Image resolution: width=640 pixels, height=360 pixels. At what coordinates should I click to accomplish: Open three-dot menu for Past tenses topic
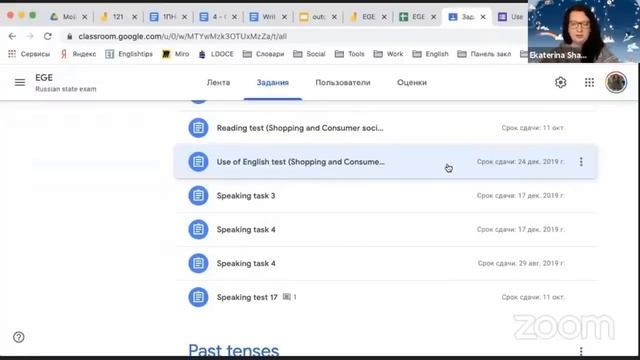(x=581, y=351)
